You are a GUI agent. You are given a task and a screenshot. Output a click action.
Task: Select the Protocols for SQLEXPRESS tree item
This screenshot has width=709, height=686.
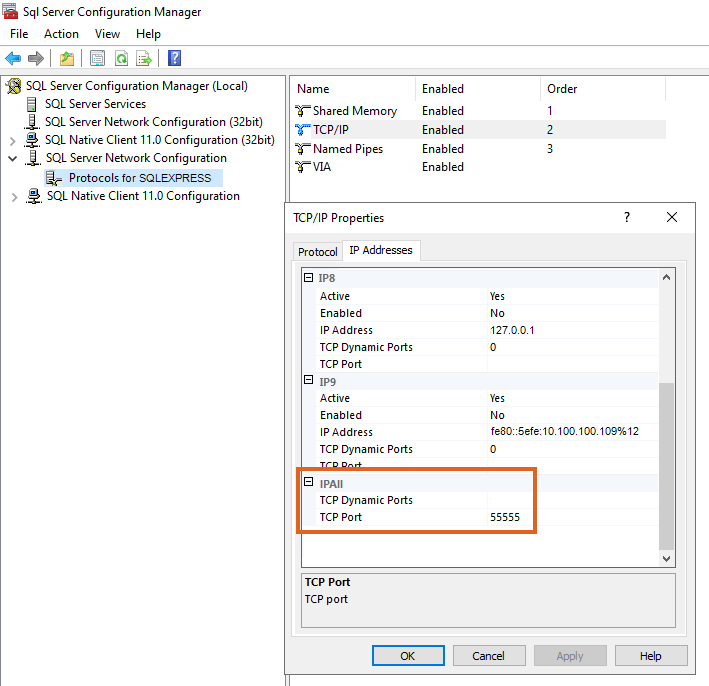point(140,178)
